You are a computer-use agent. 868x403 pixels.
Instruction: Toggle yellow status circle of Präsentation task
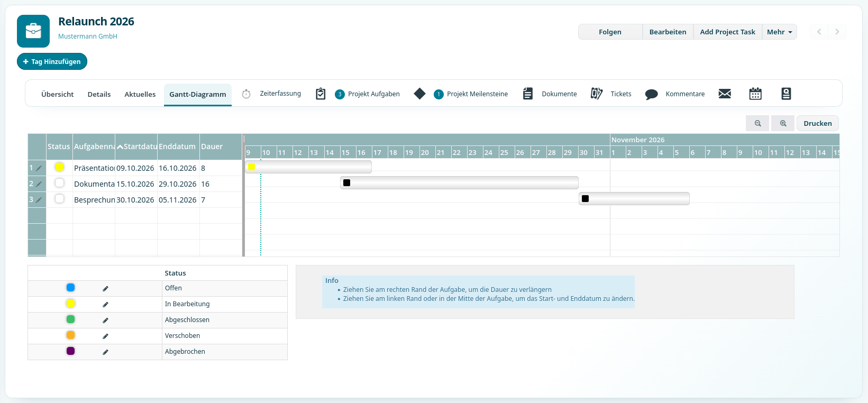coord(59,167)
